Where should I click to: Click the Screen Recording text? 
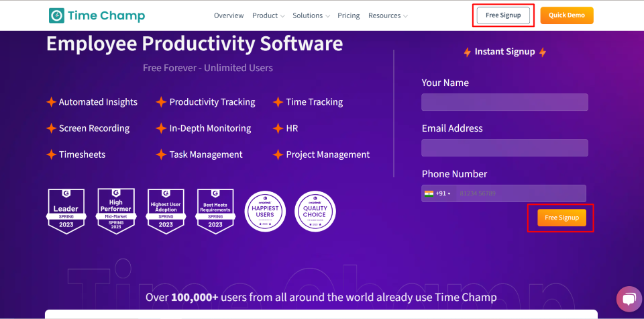[x=94, y=128]
